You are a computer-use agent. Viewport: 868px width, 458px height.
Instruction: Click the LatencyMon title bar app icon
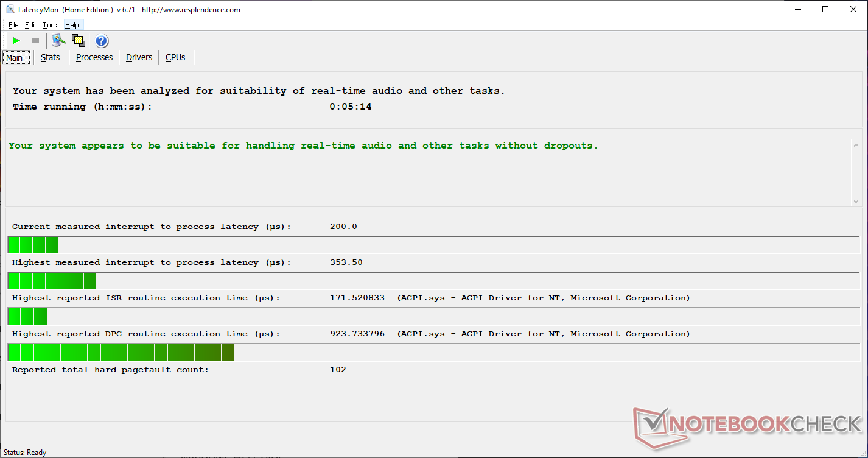[10, 9]
